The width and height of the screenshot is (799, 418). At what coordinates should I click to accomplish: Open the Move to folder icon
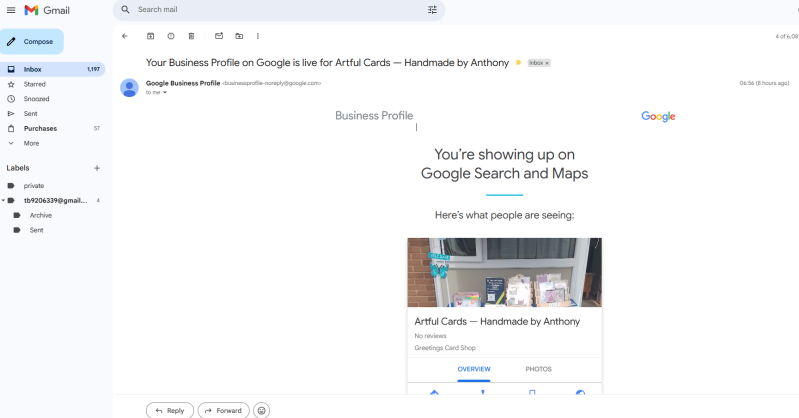[x=239, y=36]
